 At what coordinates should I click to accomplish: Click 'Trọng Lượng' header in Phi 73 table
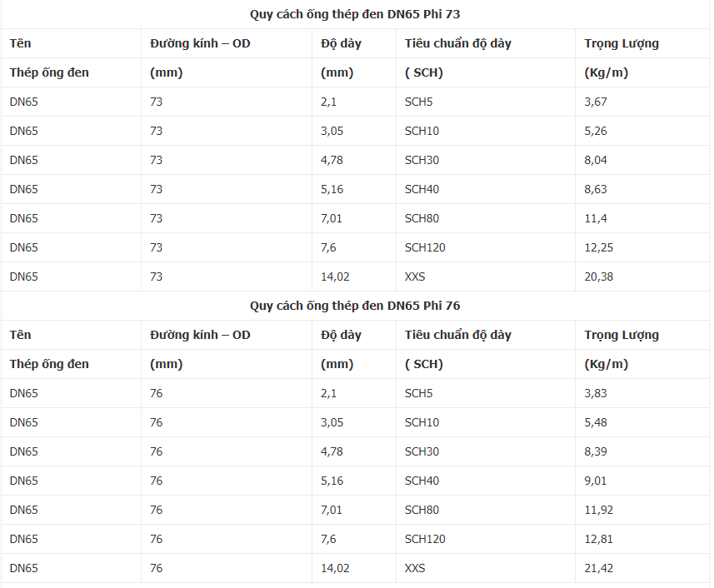click(x=622, y=43)
